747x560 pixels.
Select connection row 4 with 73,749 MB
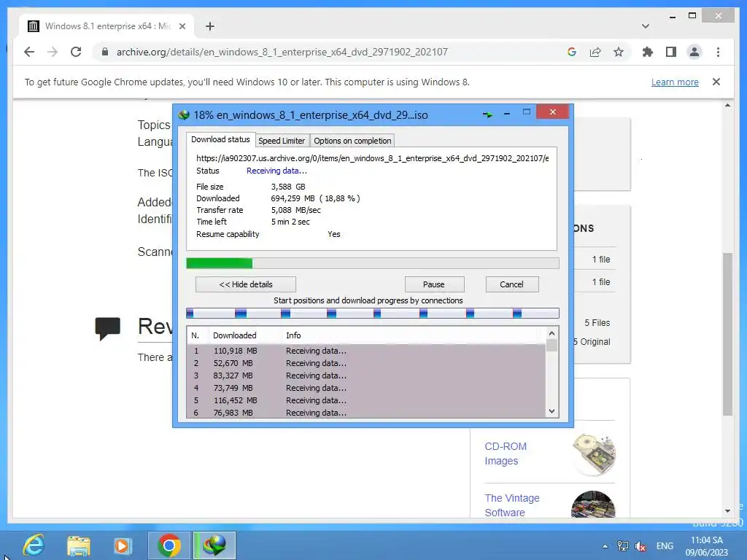[366, 388]
